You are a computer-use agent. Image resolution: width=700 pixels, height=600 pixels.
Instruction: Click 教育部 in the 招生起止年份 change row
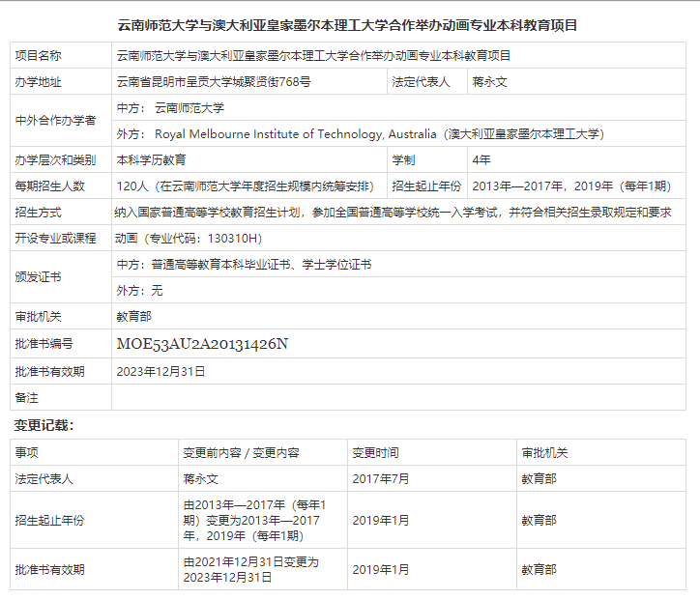(x=539, y=520)
